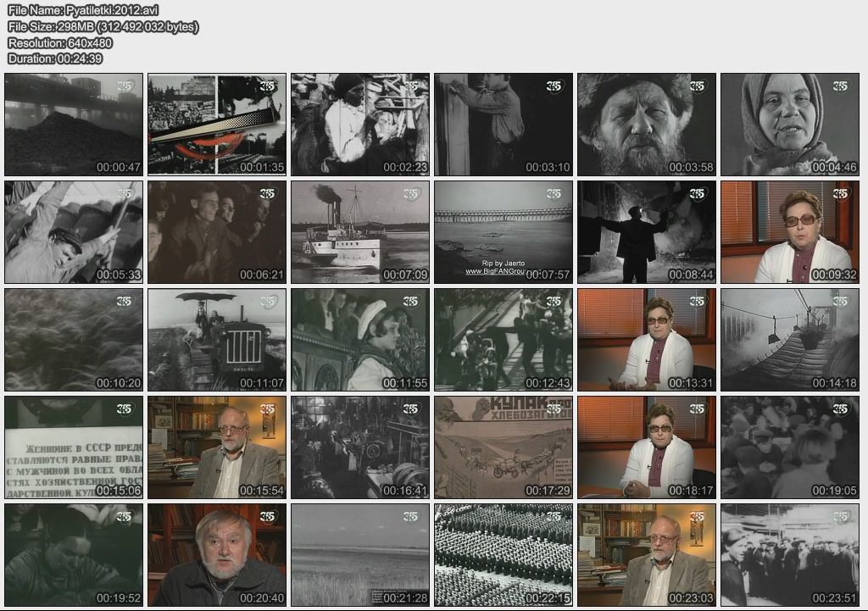The image size is (868, 611).
Task: Select the propaganda poster frame at 00:17:29
Action: (504, 447)
